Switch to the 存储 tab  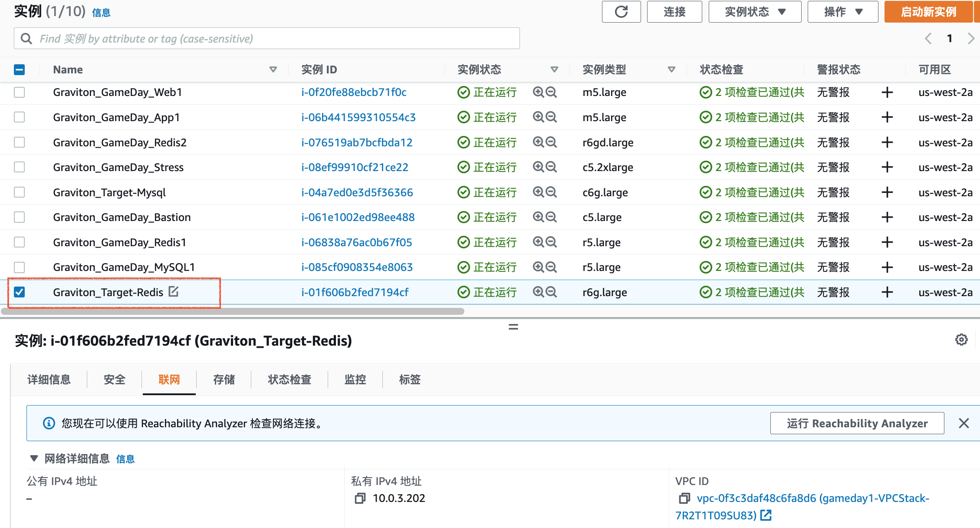(x=224, y=379)
